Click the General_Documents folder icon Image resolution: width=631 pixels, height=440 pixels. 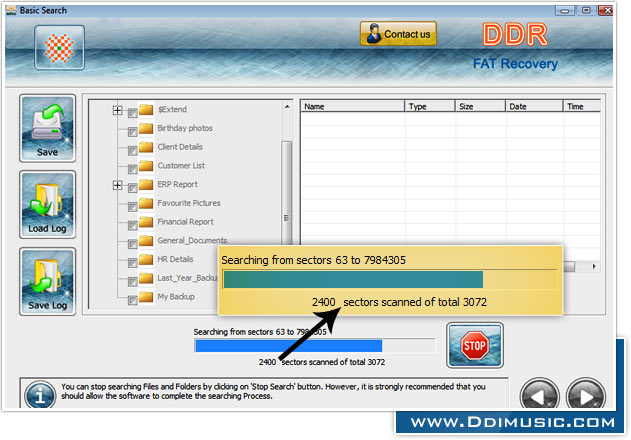coord(146,241)
